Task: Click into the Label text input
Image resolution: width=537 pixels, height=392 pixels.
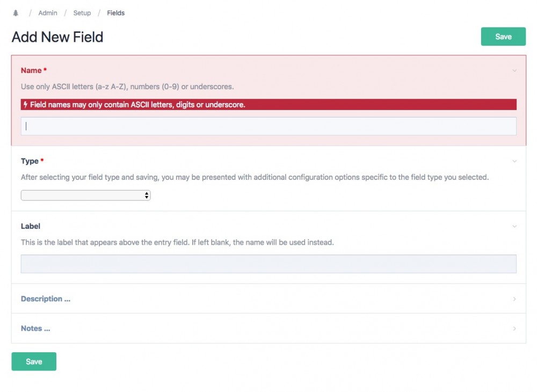Action: pyautogui.click(x=268, y=264)
